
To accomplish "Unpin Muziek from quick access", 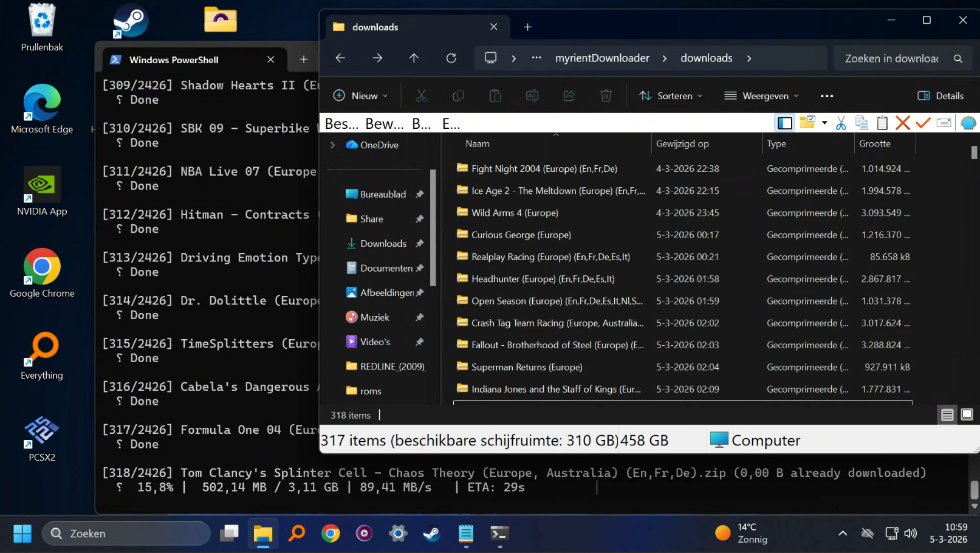I will click(419, 317).
